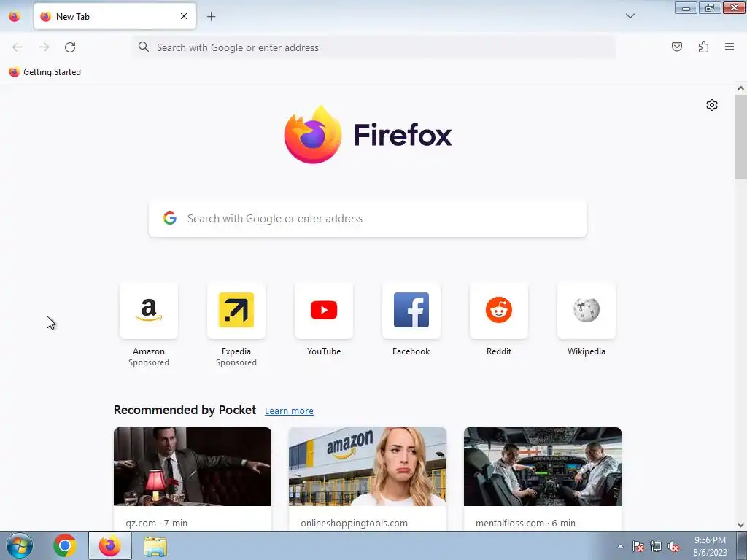
Task: Click the mentalfloss.com · 6 min text
Action: (x=525, y=523)
